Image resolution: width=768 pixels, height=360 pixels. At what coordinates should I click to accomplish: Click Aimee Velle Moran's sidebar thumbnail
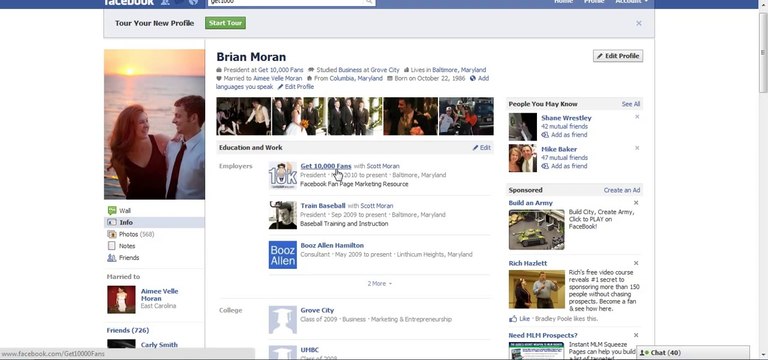tap(121, 300)
